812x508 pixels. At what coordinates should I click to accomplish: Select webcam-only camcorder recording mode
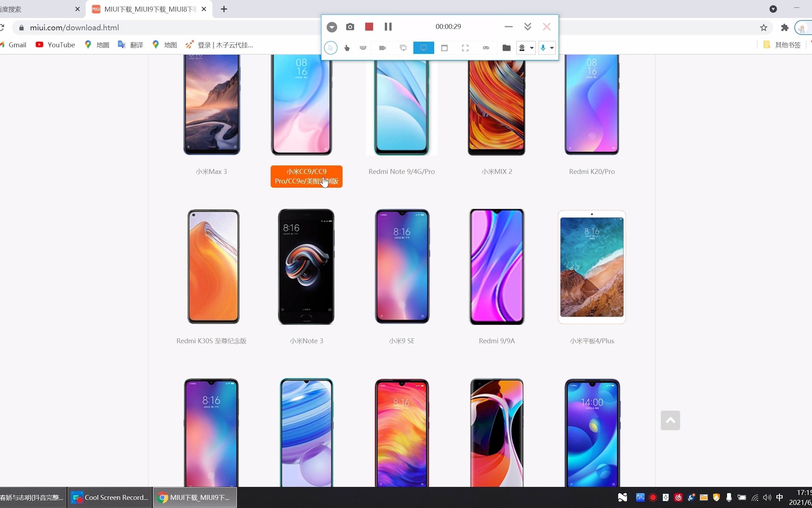[382, 48]
